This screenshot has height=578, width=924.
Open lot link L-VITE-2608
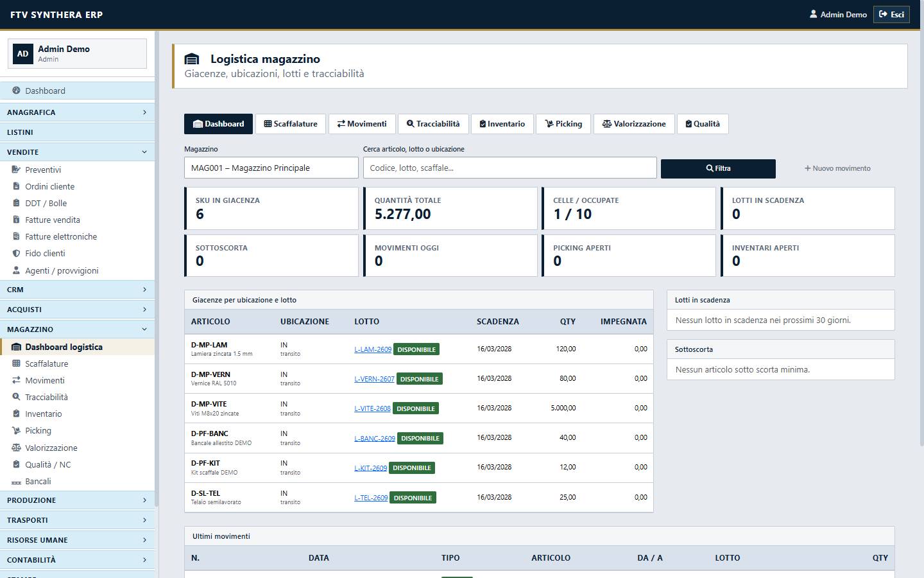click(x=372, y=408)
